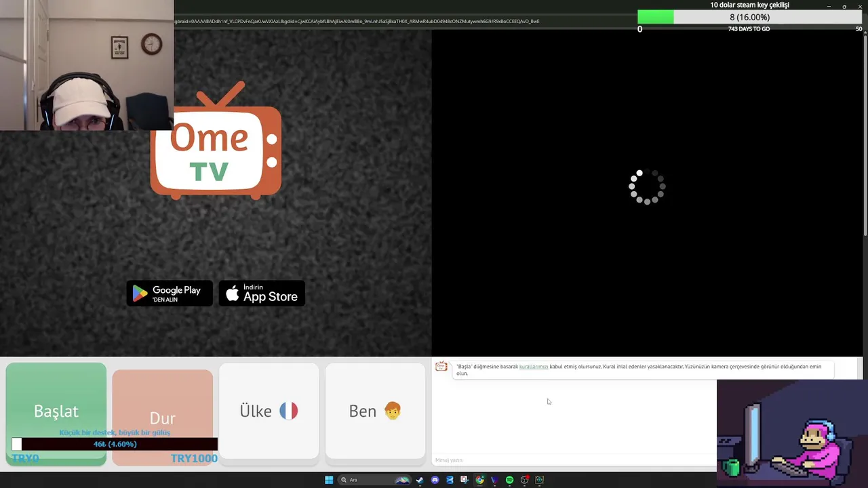This screenshot has width=868, height=488.
Task: Click the '743 DAYS TO GO' text
Action: point(749,29)
